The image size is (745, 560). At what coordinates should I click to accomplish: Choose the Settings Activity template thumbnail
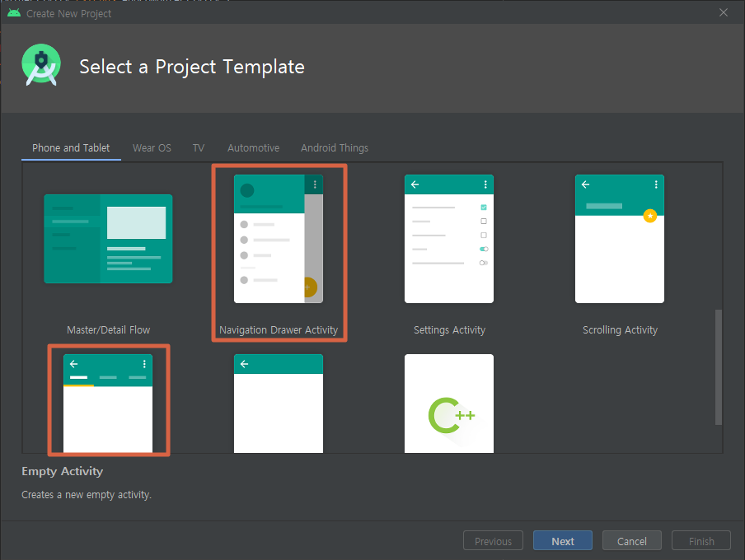click(449, 239)
